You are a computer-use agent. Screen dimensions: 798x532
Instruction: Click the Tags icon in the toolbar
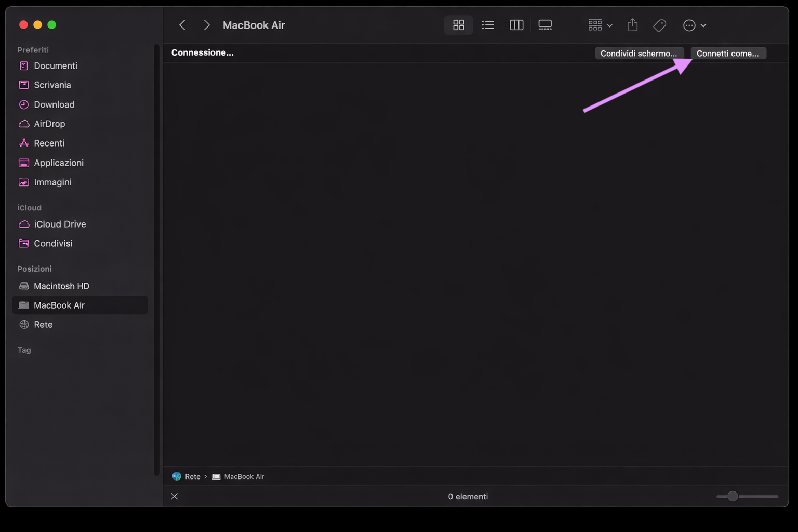(659, 24)
